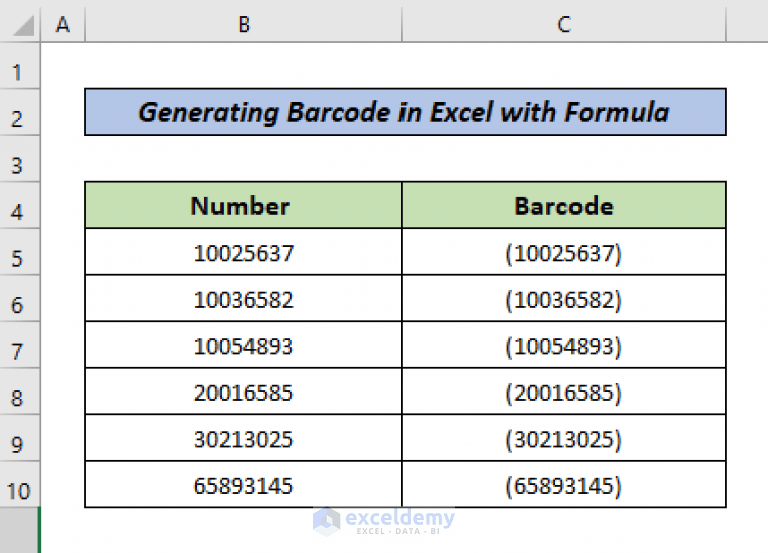Select row 1 header

tap(20, 66)
